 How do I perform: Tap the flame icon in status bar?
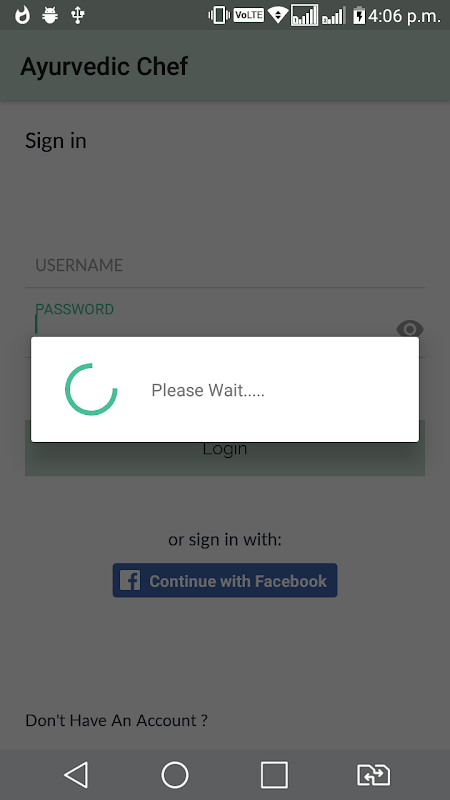tap(22, 15)
